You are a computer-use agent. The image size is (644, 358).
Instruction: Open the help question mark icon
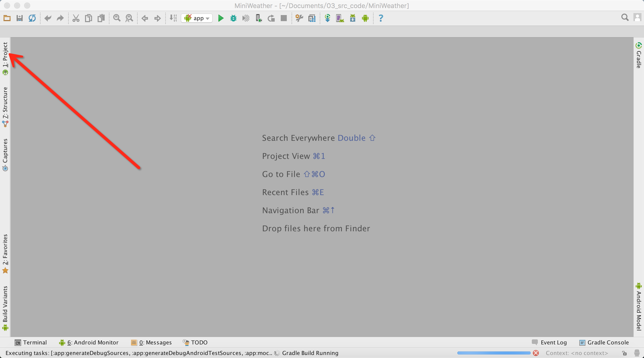pyautogui.click(x=381, y=18)
